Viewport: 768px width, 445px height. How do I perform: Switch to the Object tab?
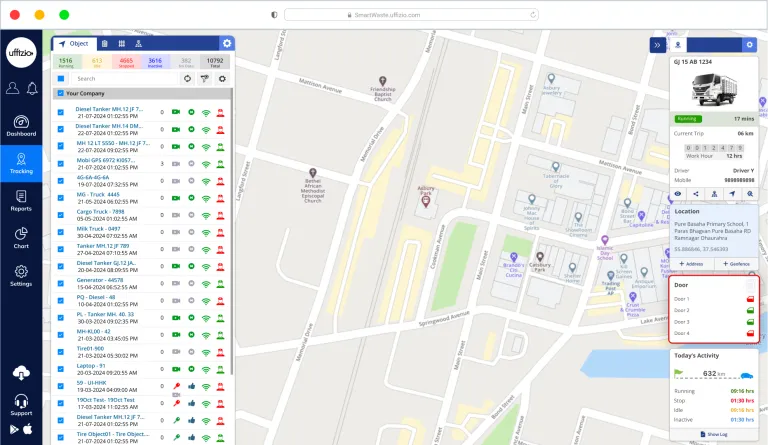73,44
